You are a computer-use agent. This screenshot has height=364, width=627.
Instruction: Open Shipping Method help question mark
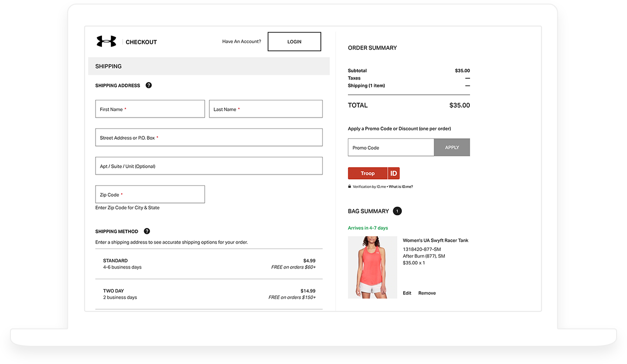tap(147, 231)
